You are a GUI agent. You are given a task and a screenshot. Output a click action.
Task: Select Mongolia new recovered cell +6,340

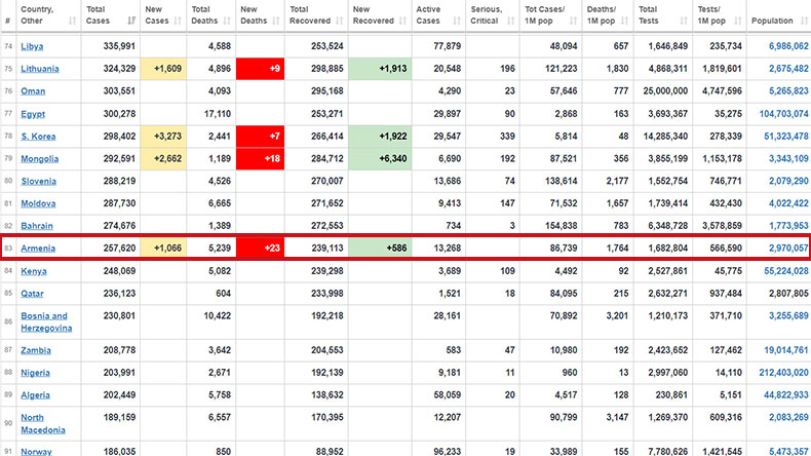pyautogui.click(x=380, y=159)
